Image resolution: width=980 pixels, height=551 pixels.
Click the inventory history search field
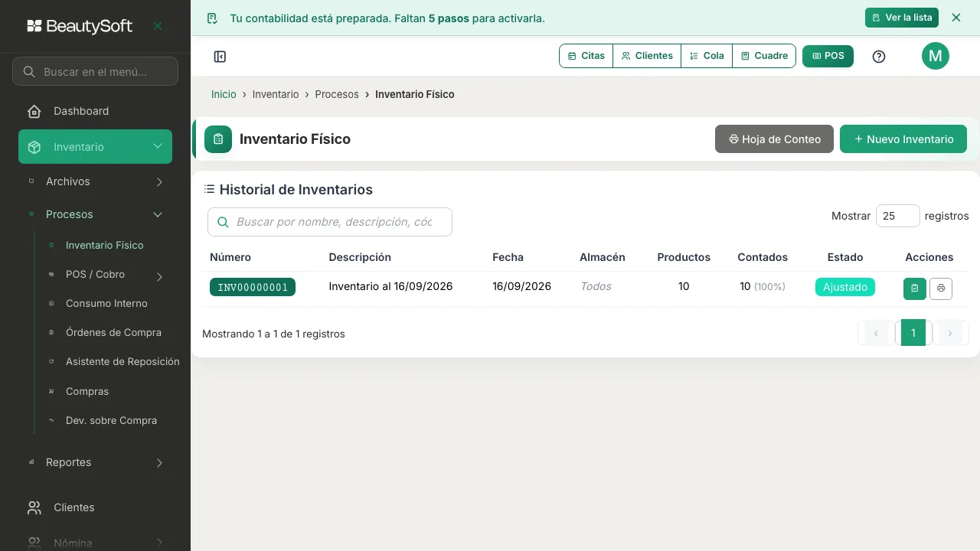tap(330, 222)
